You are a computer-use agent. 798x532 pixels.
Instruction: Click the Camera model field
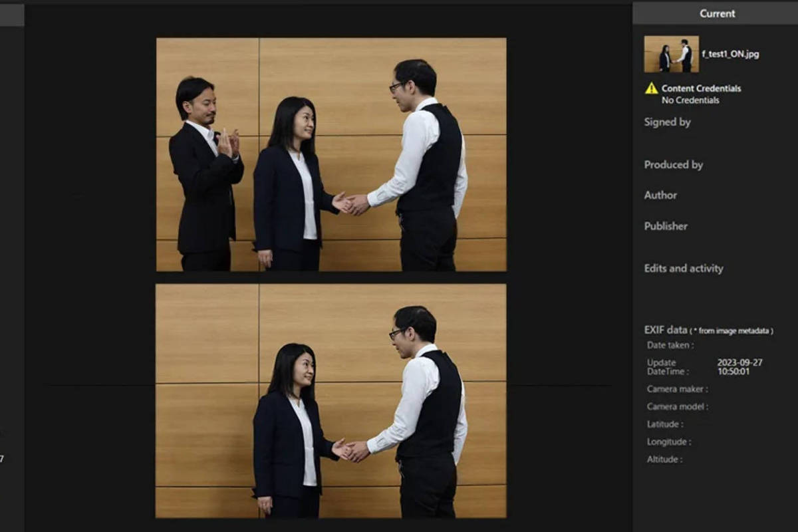click(x=677, y=406)
